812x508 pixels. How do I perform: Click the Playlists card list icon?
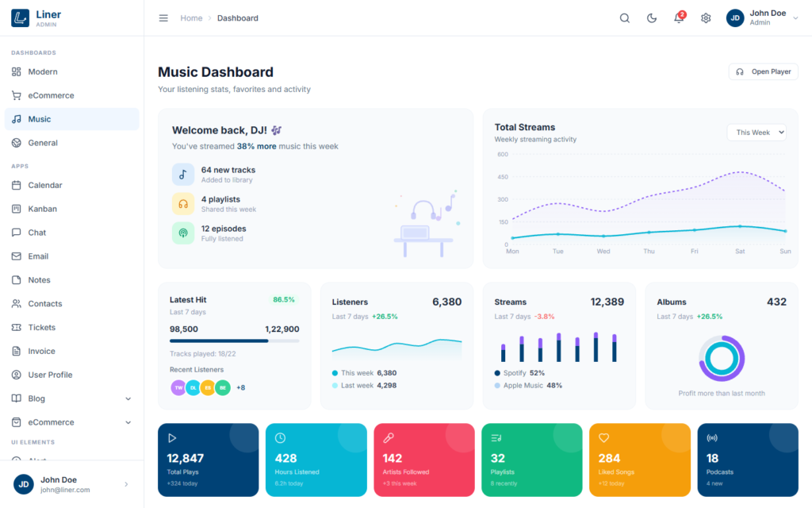pos(496,438)
